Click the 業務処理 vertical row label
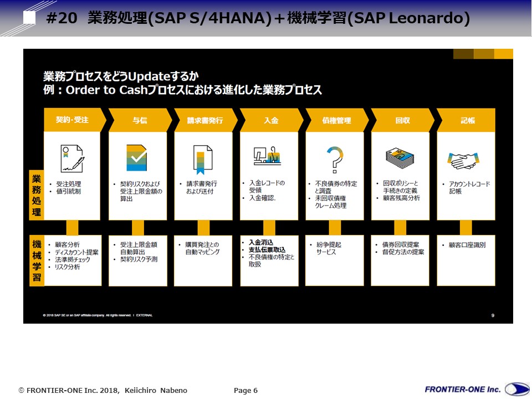The height and width of the screenshot is (399, 532). [37, 195]
